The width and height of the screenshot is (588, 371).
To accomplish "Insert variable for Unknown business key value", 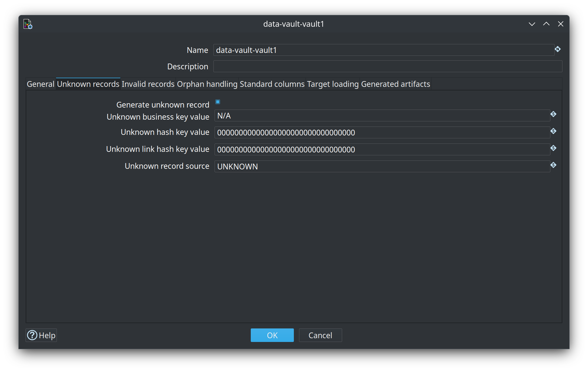I will coord(553,114).
